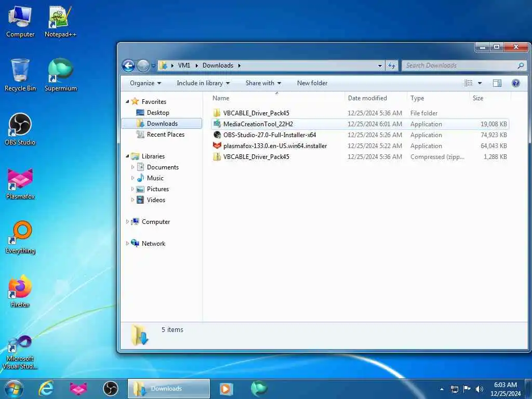The image size is (532, 399).
Task: Collapse the Favorites tree section
Action: 127,102
